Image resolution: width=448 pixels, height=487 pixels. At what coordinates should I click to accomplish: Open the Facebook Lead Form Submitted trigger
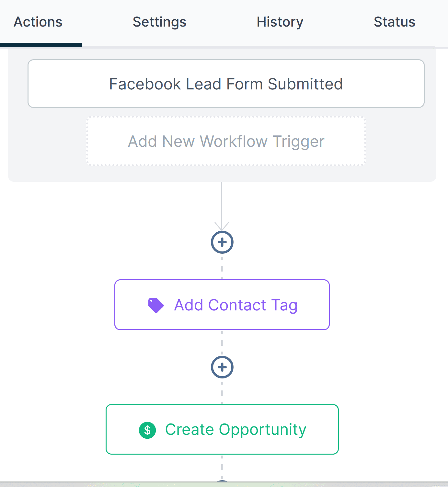point(226,84)
